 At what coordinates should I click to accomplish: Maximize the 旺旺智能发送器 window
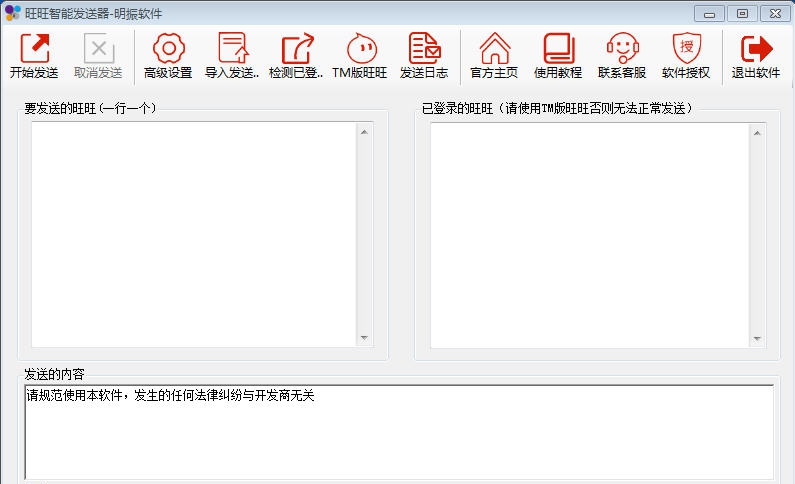click(742, 13)
